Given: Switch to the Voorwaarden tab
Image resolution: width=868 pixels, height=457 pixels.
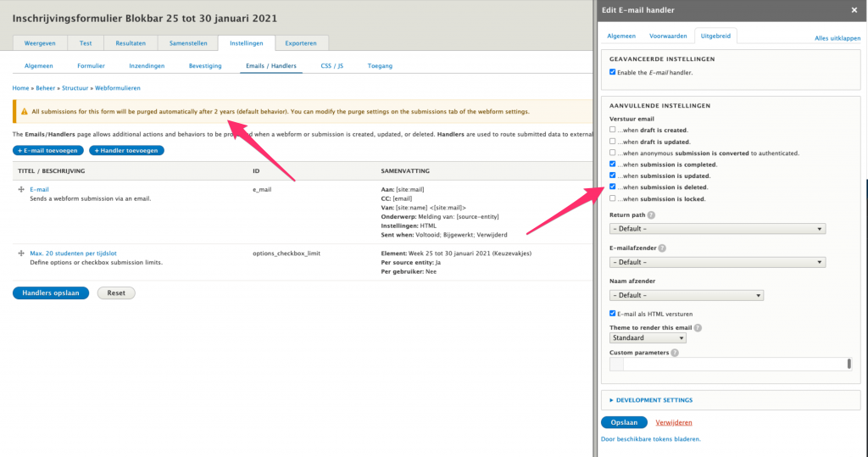Looking at the screenshot, I should click(x=668, y=36).
